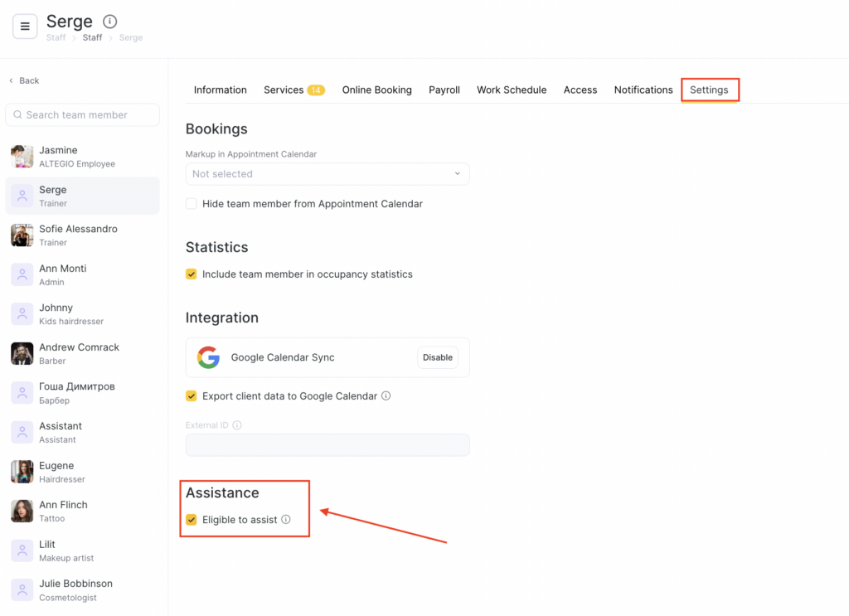Toggle Export client data to Google Calendar
Screen dimensions: 849x616
pos(192,396)
